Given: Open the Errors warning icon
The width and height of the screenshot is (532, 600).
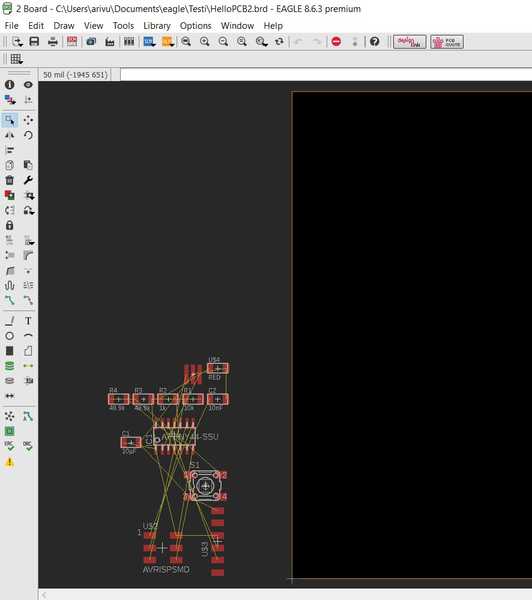Looking at the screenshot, I should pyautogui.click(x=10, y=463).
